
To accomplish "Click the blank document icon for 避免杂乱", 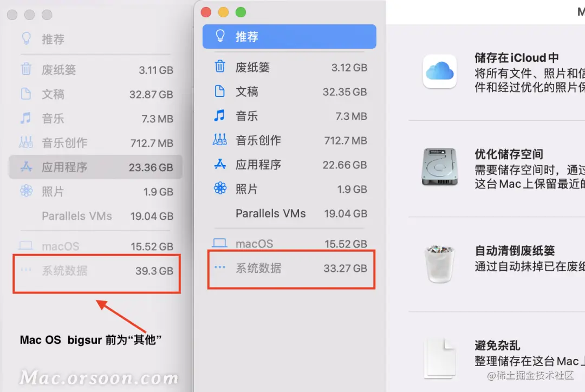I will [439, 358].
